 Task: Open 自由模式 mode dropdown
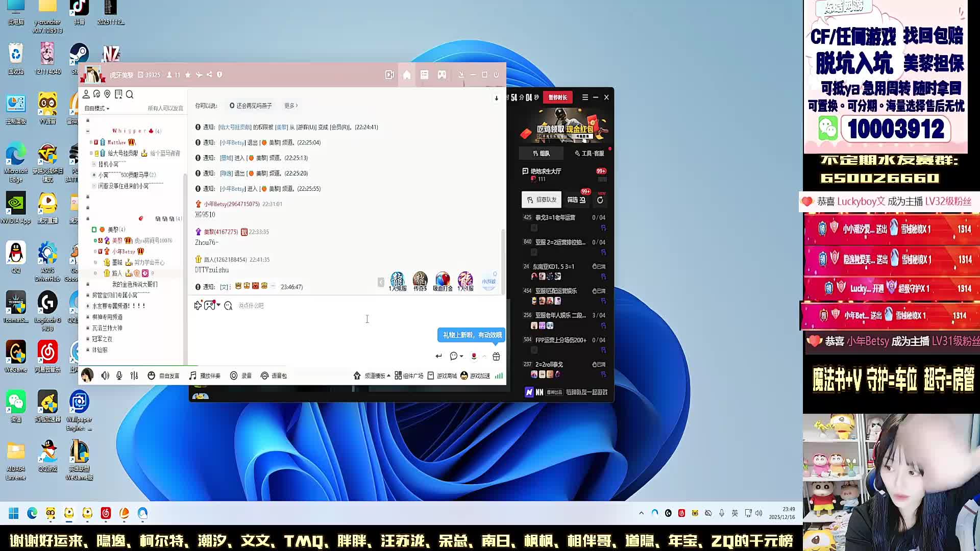coord(97,108)
